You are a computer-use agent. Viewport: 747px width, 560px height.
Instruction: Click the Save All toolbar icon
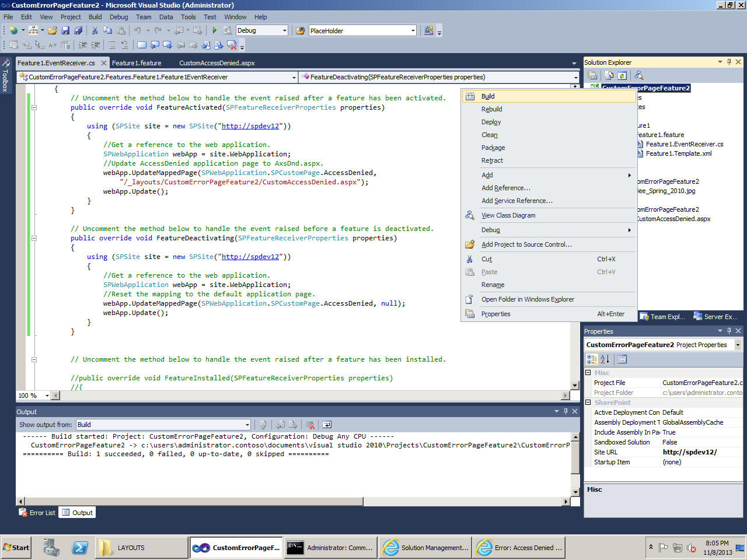tap(78, 30)
